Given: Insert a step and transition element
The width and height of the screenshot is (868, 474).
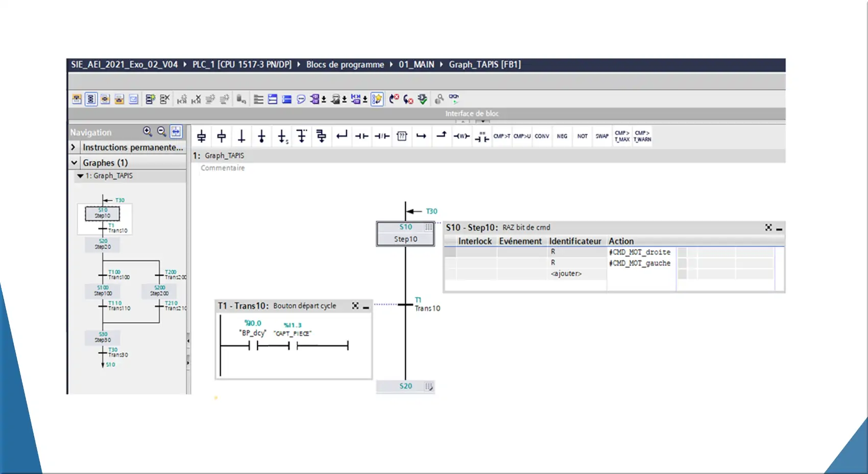Looking at the screenshot, I should click(201, 136).
